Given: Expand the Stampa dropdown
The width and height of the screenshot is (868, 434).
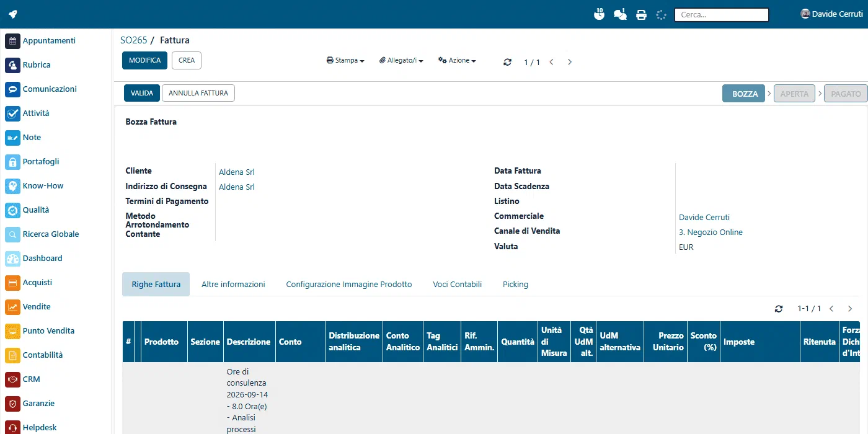Looking at the screenshot, I should 345,61.
